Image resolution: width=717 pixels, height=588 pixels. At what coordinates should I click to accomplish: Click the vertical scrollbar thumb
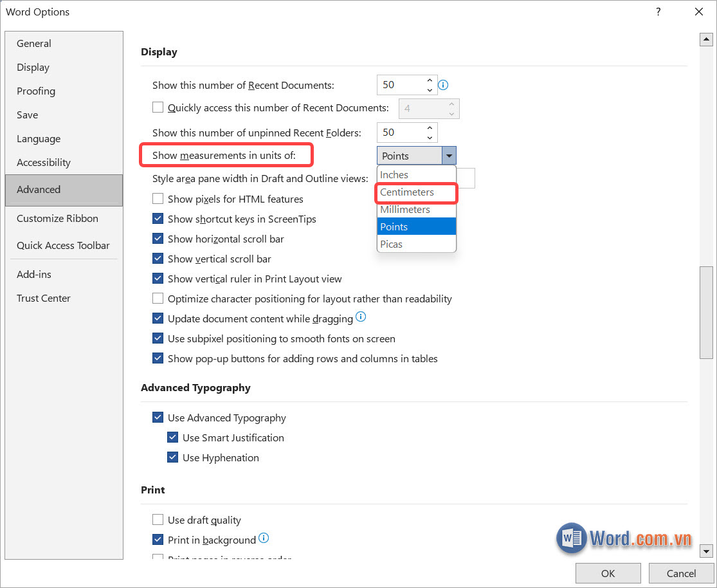coord(706,312)
